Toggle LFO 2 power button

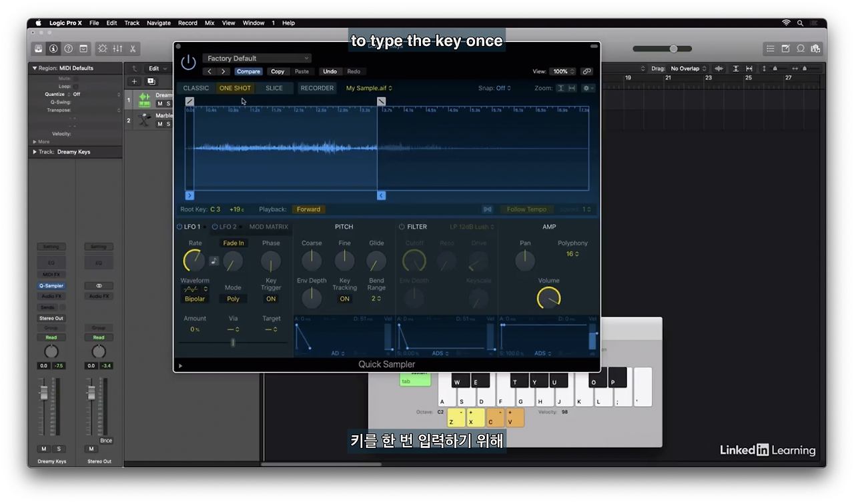click(x=215, y=227)
